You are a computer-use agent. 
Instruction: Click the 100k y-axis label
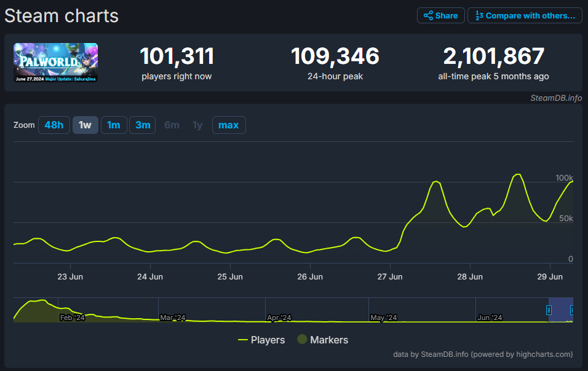[564, 178]
